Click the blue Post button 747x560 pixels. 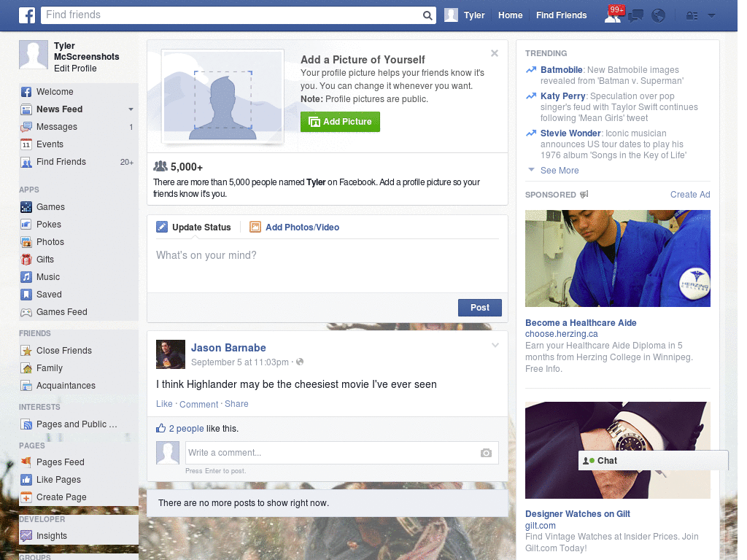(x=480, y=308)
